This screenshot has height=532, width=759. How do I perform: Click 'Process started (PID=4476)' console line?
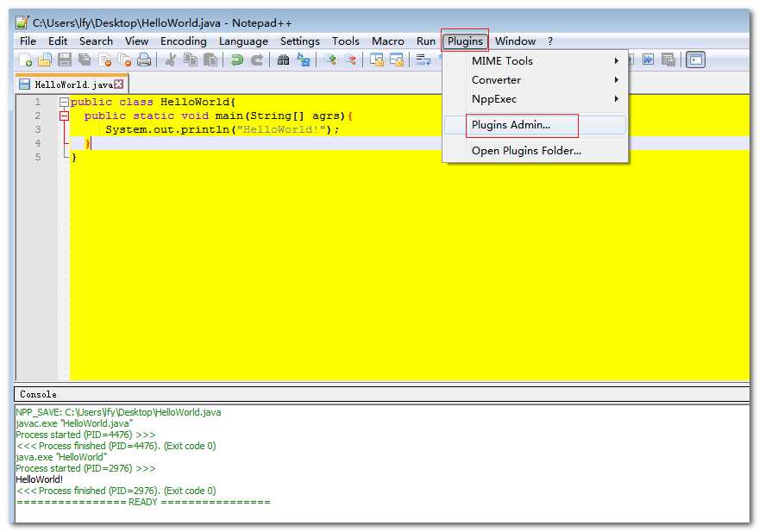85,435
